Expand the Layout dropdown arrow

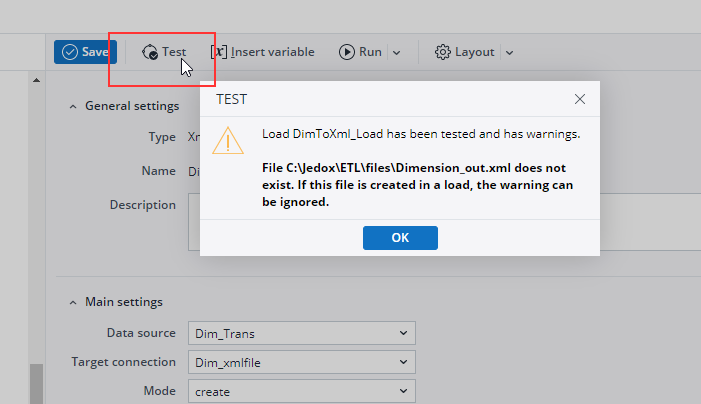point(509,53)
